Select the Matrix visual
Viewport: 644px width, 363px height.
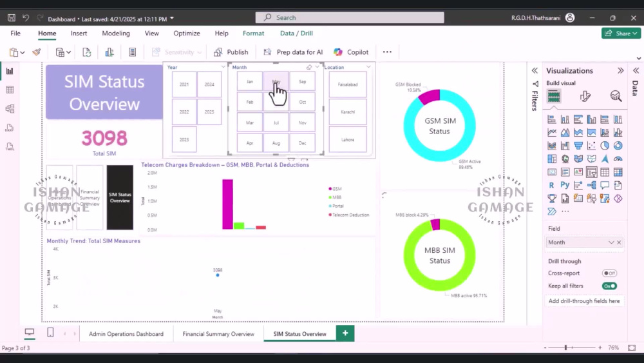click(x=618, y=172)
